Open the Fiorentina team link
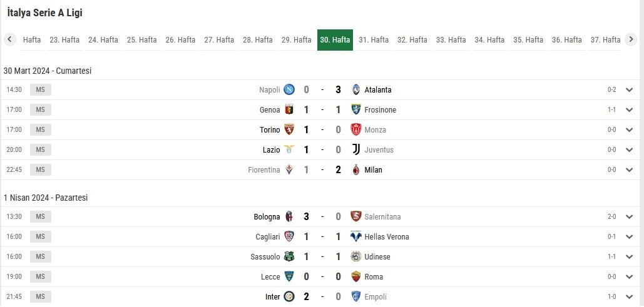644x307 pixels. (x=264, y=170)
